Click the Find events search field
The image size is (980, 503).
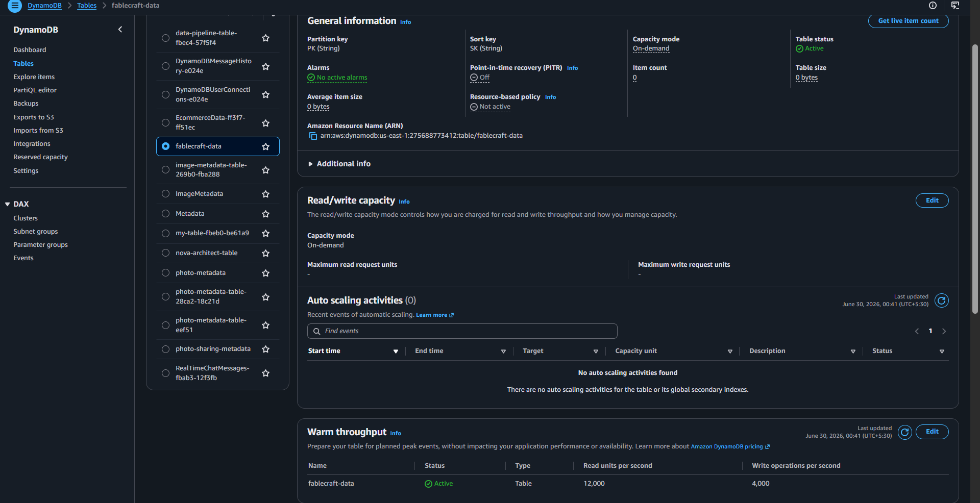(462, 331)
